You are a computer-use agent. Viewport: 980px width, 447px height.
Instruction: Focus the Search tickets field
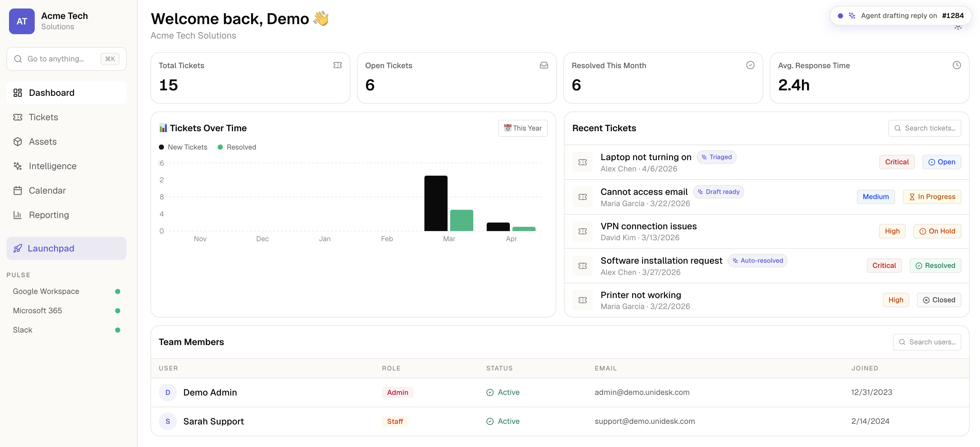tap(924, 128)
